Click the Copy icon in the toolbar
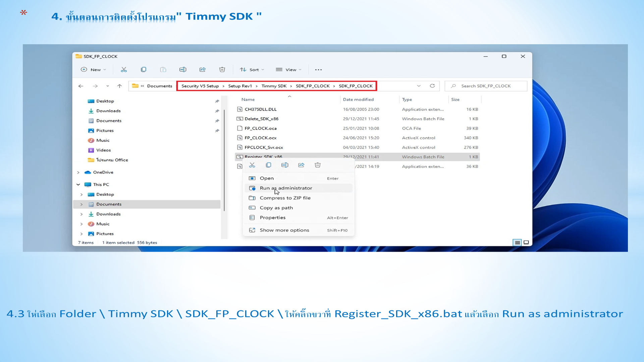Screen dimensions: 644x362 click(144, 70)
